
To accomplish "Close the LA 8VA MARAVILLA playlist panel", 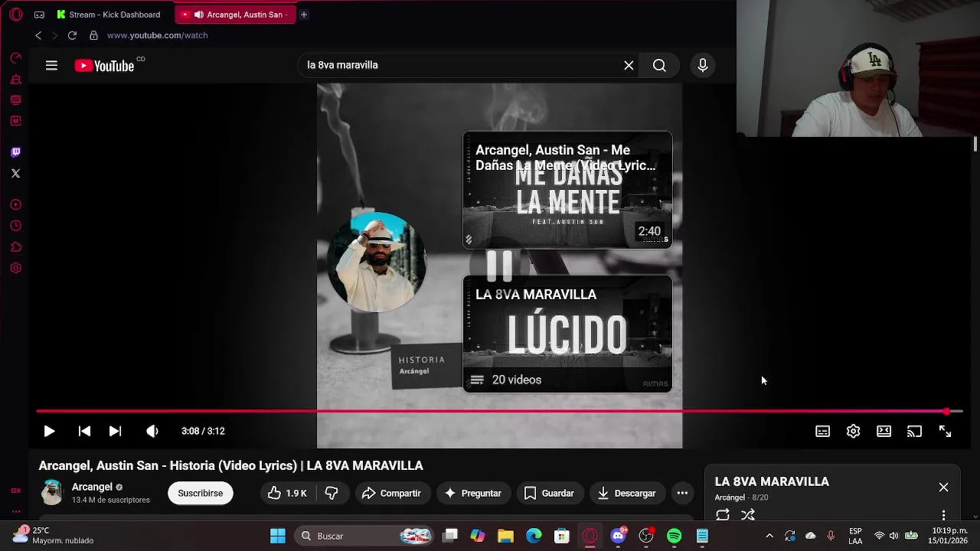I will 943,487.
